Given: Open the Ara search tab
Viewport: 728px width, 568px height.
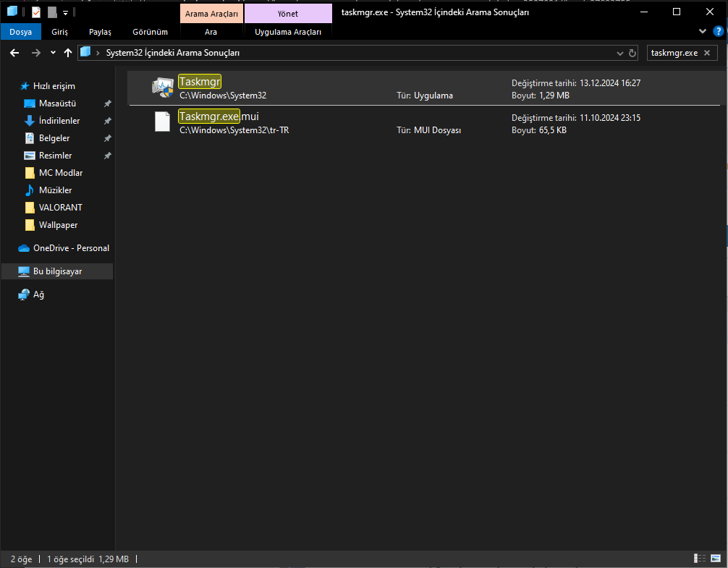Looking at the screenshot, I should [x=211, y=32].
